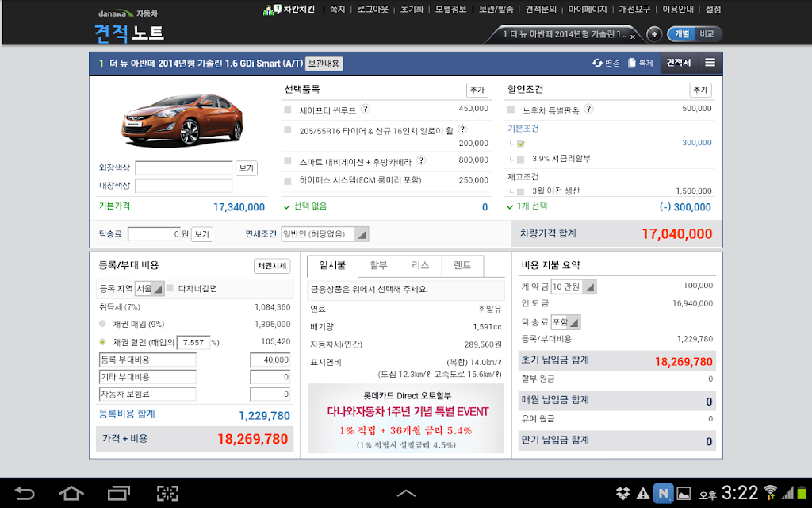Open 롯데카드 Direct 오토할부 banner
Image resolution: width=812 pixels, height=508 pixels.
click(406, 419)
